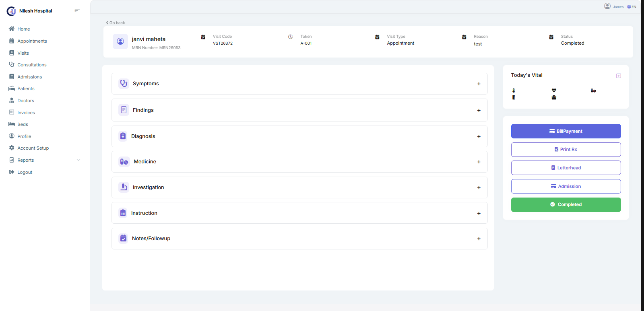The height and width of the screenshot is (311, 644).
Task: Click the Symptoms stethoscope icon
Action: [x=124, y=84]
